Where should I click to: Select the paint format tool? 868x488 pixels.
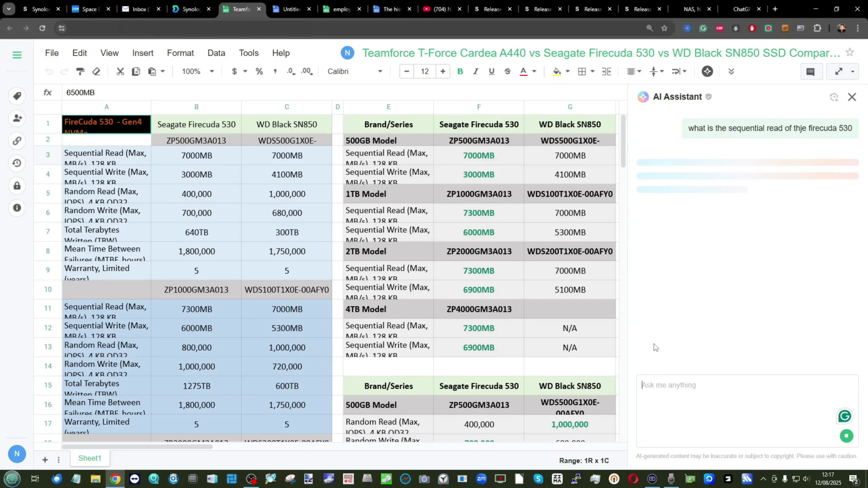tap(80, 72)
